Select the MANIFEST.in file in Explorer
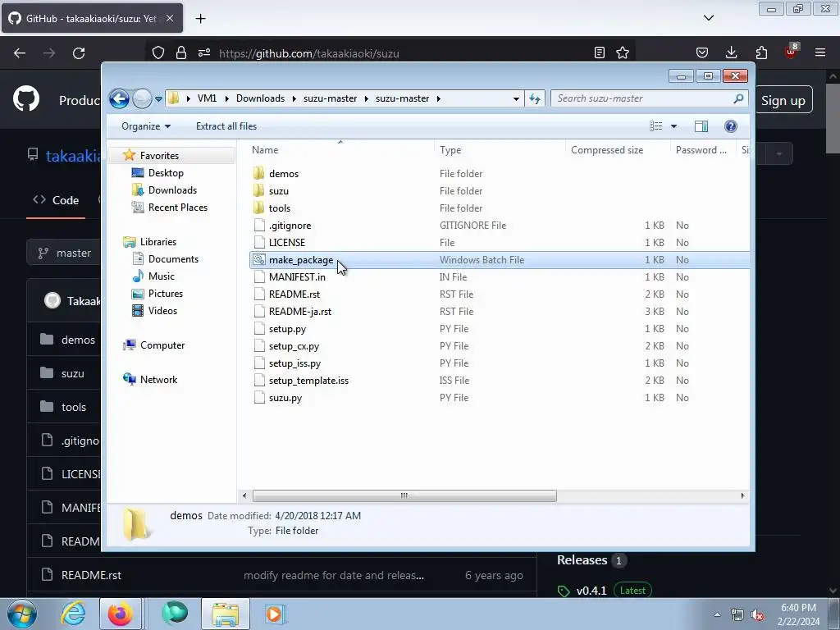 pyautogui.click(x=297, y=277)
